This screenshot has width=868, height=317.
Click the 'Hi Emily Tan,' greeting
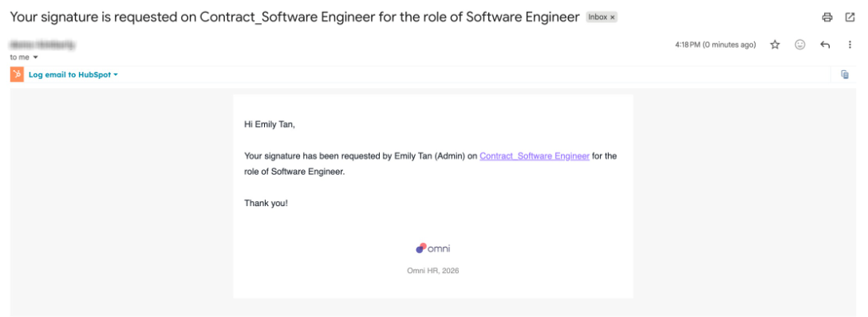tap(270, 125)
